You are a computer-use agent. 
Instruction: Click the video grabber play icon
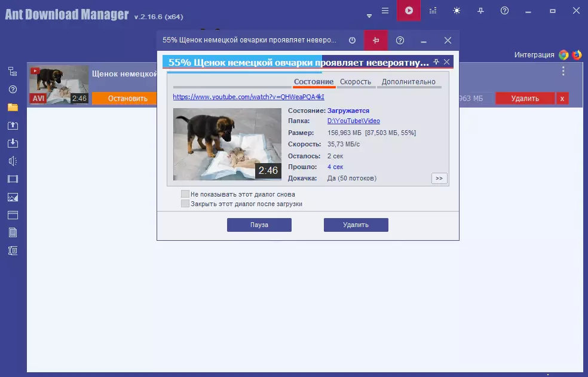point(409,11)
